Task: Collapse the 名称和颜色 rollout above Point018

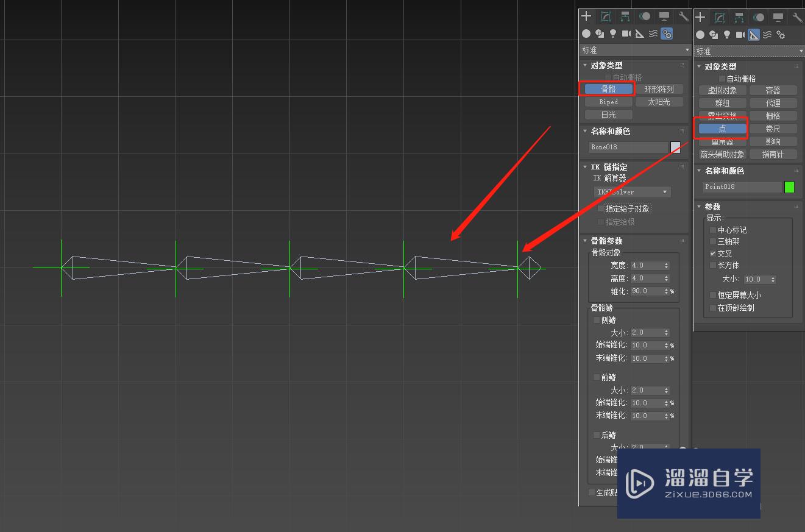Action: tap(700, 171)
